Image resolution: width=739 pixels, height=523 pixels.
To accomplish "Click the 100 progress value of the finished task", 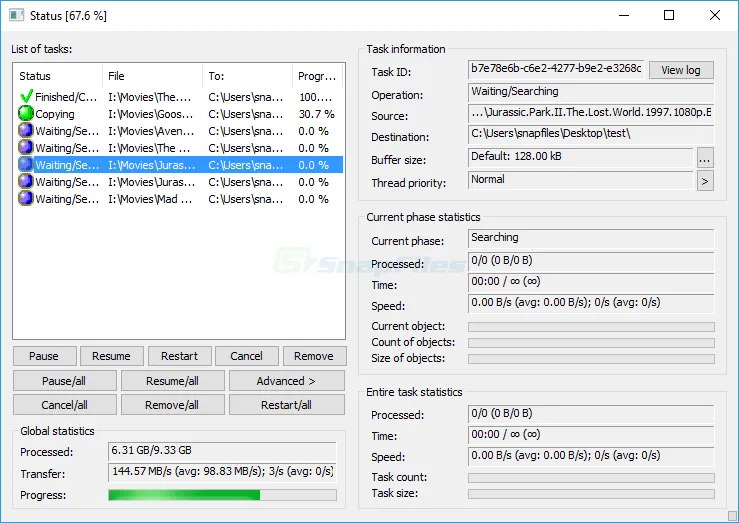I will 315,97.
